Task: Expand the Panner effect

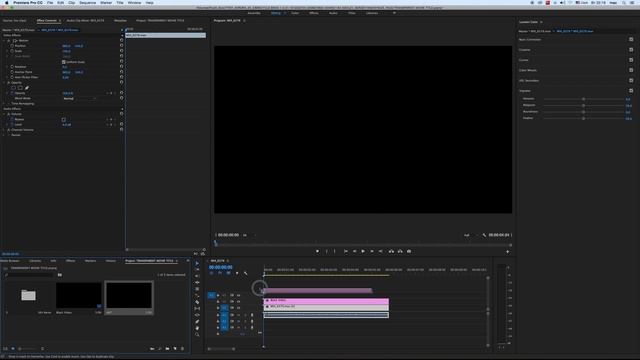Action: [4, 135]
